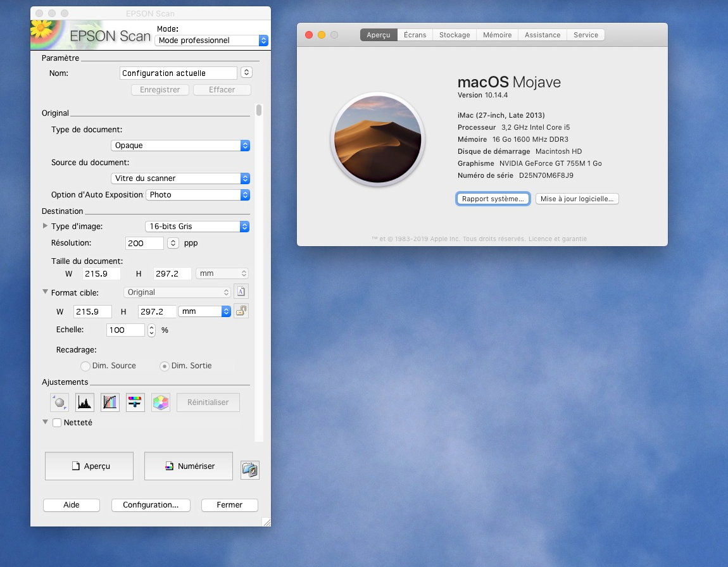Open the Image Adjustment tool
Screen dimensions: 728x567
pos(135,402)
